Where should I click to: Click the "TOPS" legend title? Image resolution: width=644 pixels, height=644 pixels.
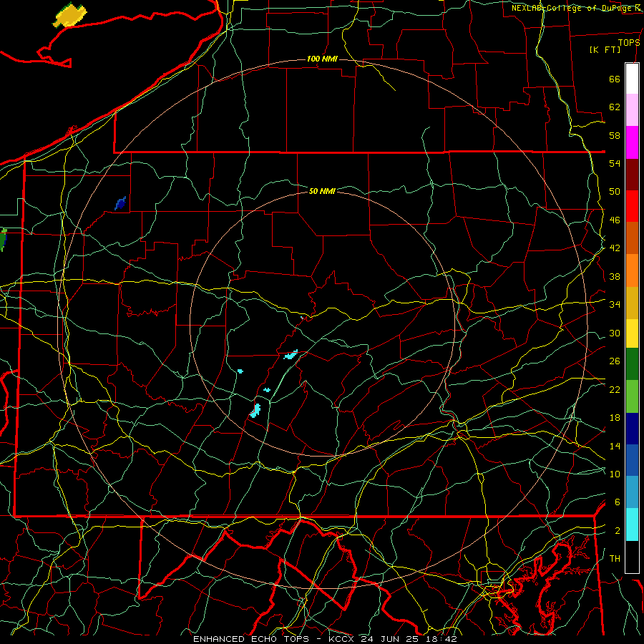tap(629, 42)
